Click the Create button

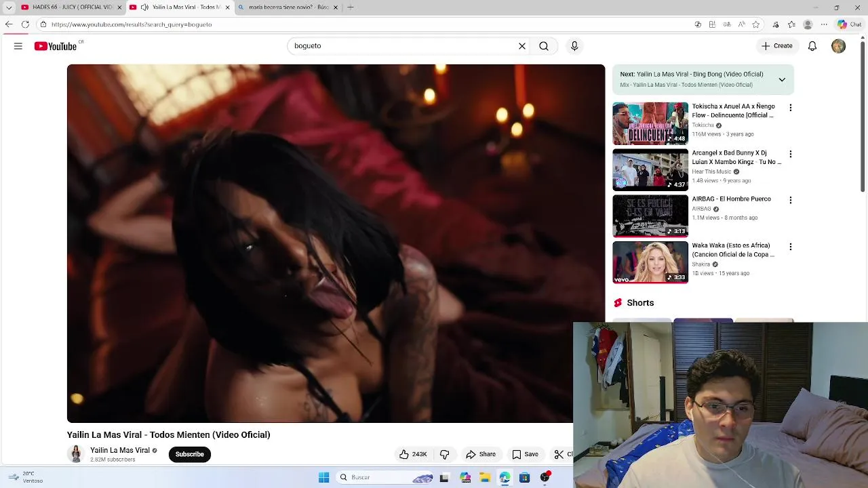point(776,46)
